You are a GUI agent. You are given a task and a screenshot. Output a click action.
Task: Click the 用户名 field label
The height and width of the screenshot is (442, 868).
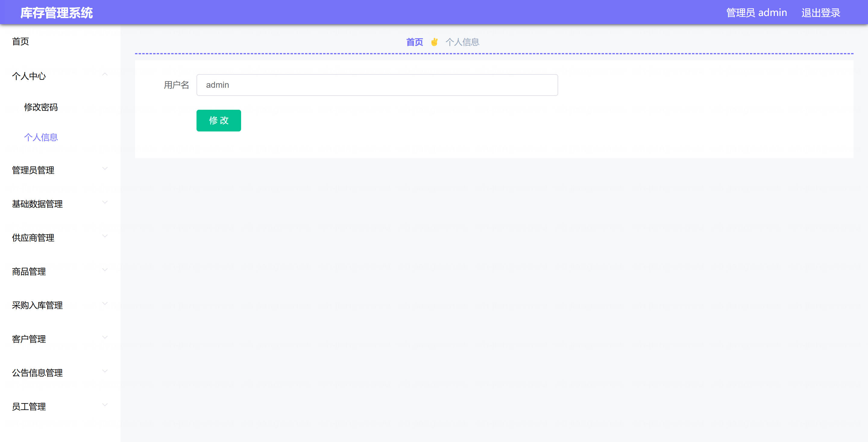pos(176,85)
